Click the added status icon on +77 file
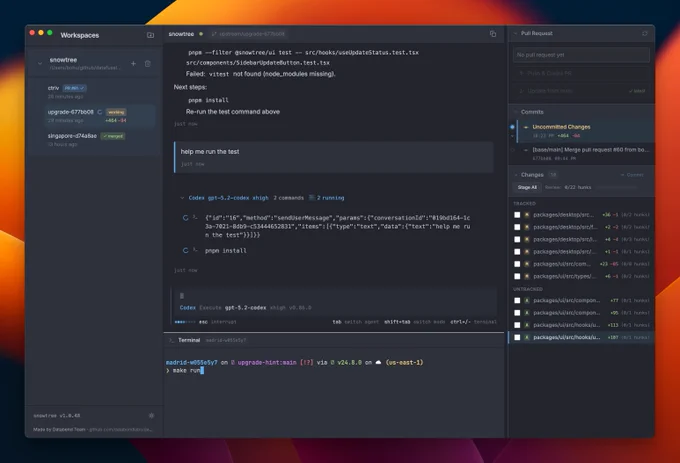The width and height of the screenshot is (680, 463). coord(527,300)
